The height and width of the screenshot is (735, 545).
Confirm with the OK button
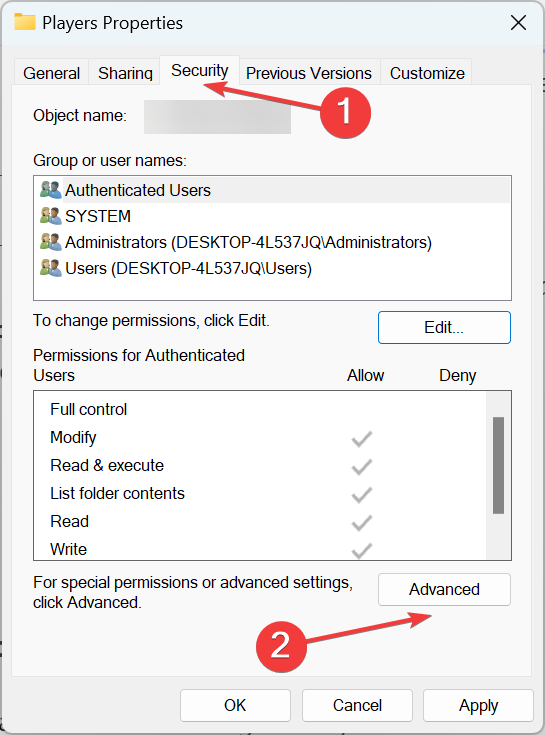pos(235,705)
